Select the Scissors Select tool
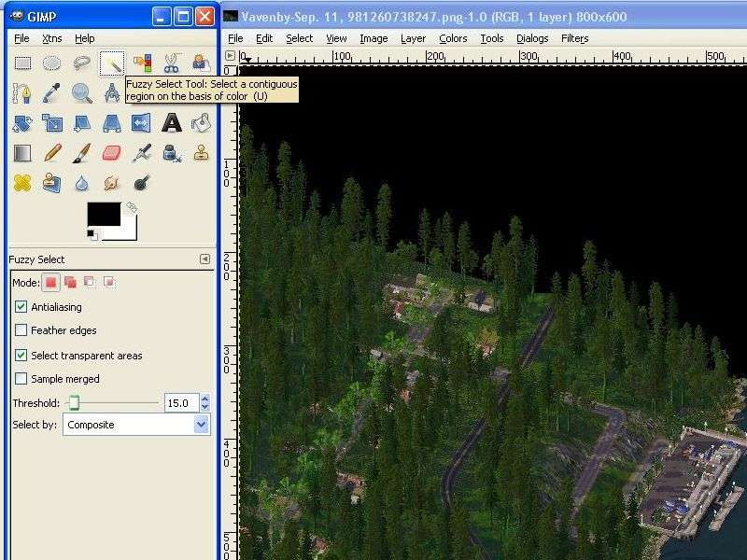 172,63
